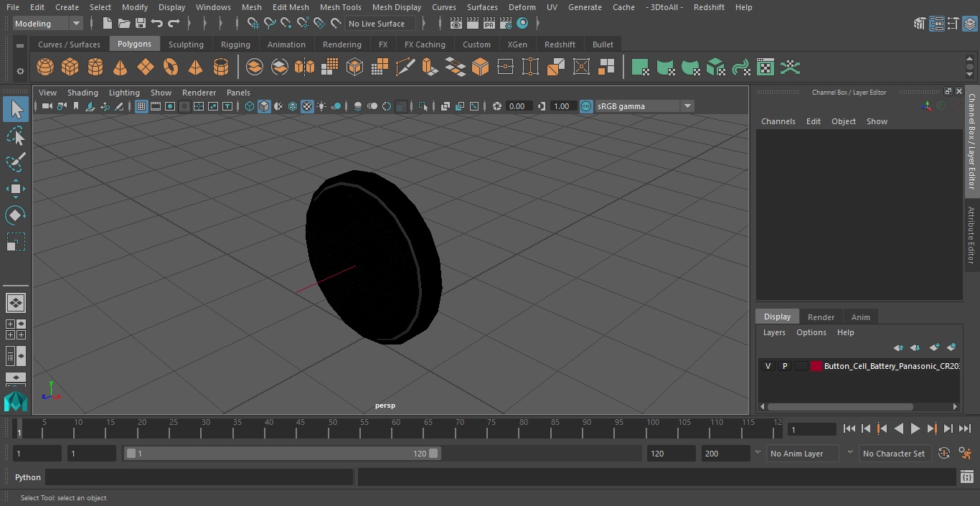Open the No Anim Layer dropdown
The image size is (980, 506).
803,454
